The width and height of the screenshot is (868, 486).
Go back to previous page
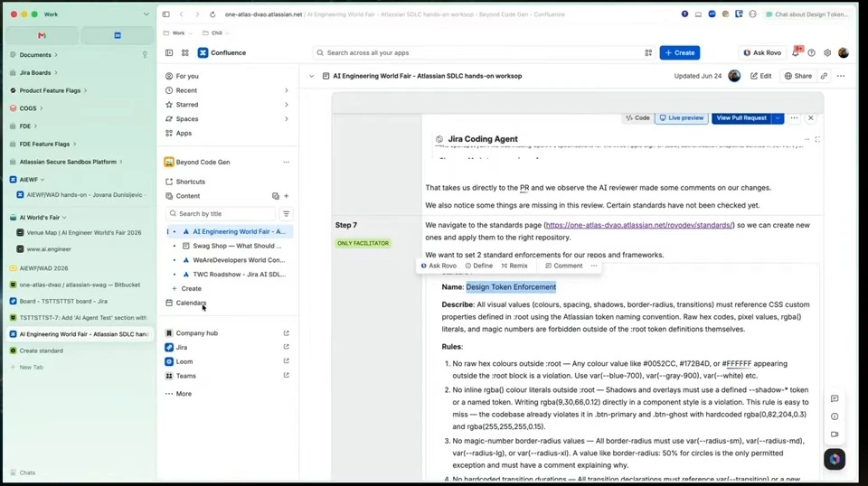pos(181,14)
